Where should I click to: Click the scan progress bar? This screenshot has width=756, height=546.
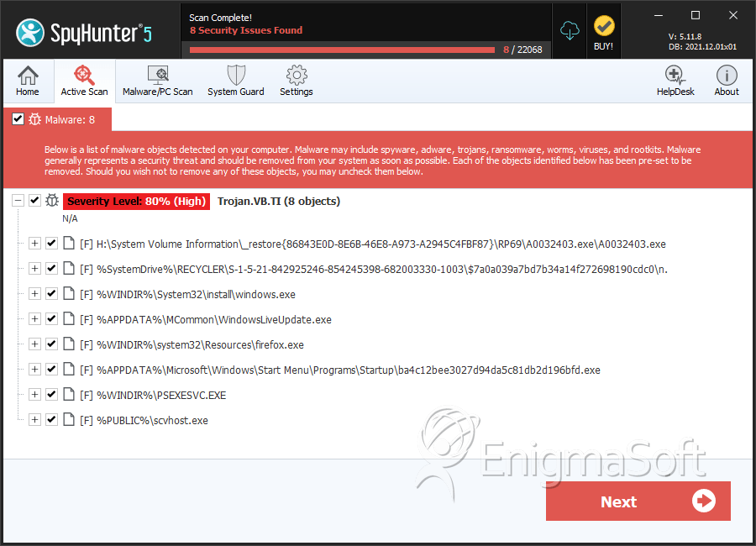click(343, 50)
